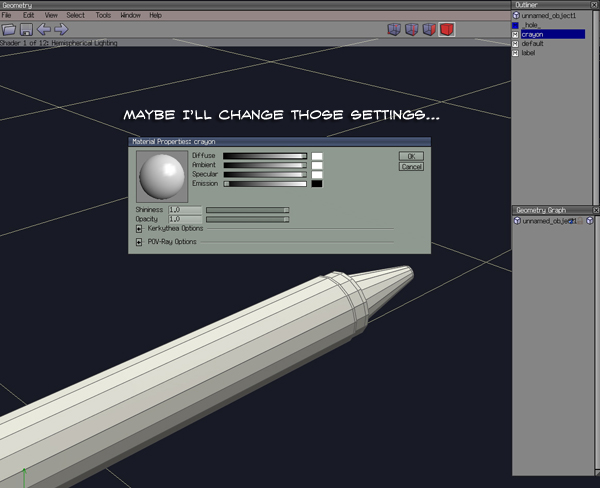Viewport: 600px width, 488px height.
Task: Close the Geometry Graph panel
Action: [596, 210]
